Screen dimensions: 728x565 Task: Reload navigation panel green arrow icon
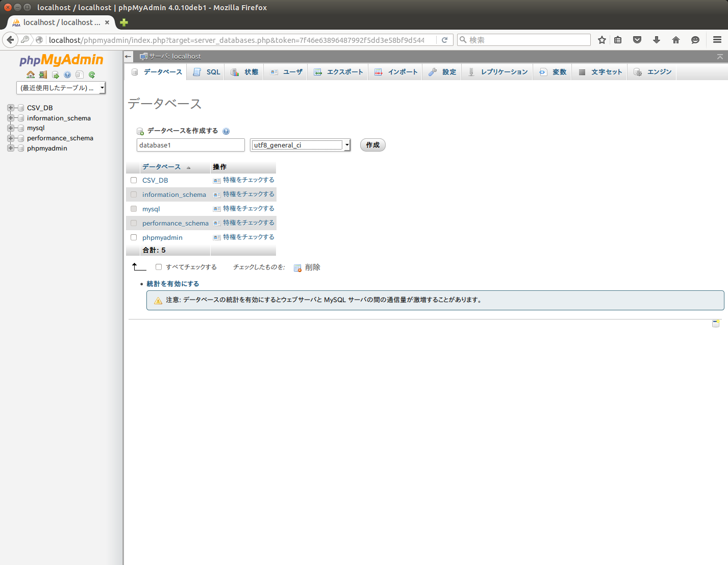point(92,75)
